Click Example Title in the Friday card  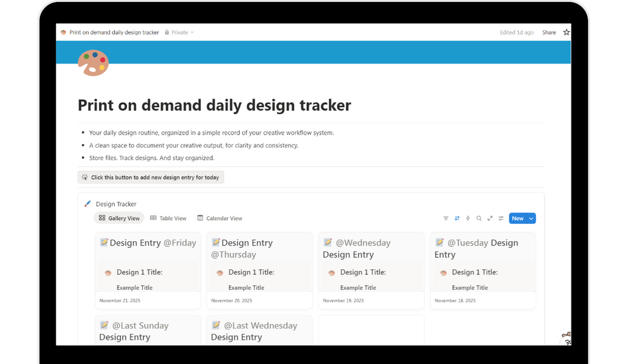coord(134,288)
